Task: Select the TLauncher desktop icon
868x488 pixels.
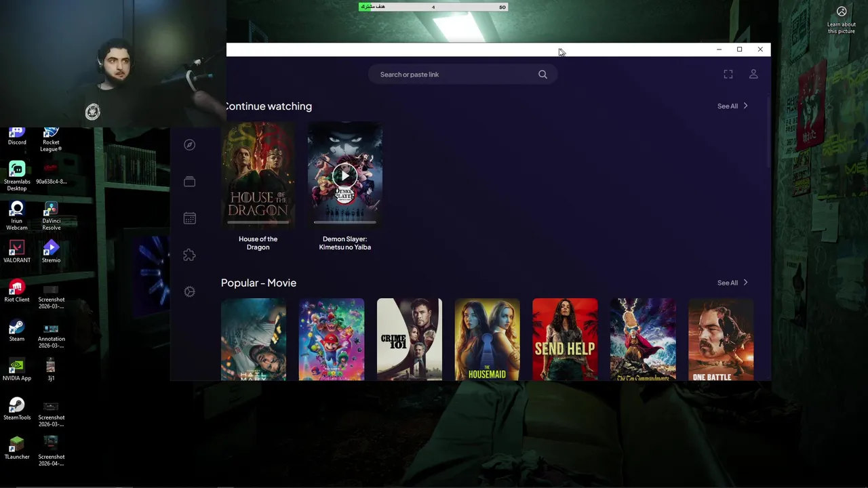Action: [17, 448]
